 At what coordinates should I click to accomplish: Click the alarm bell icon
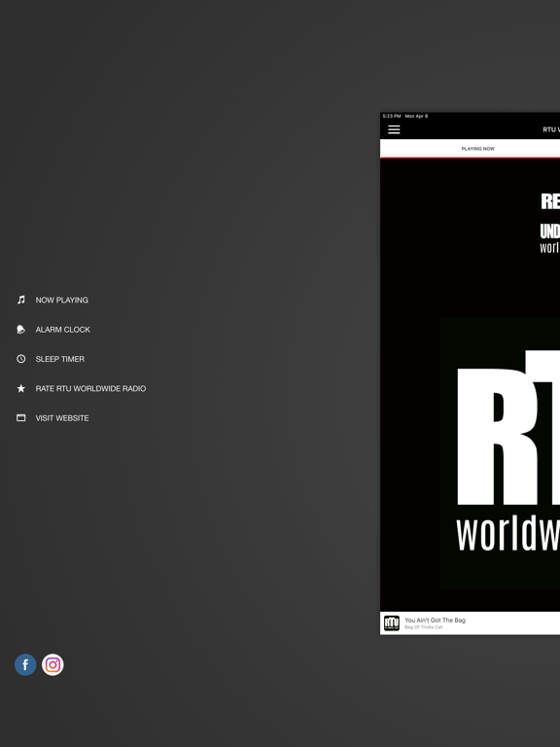coord(21,329)
